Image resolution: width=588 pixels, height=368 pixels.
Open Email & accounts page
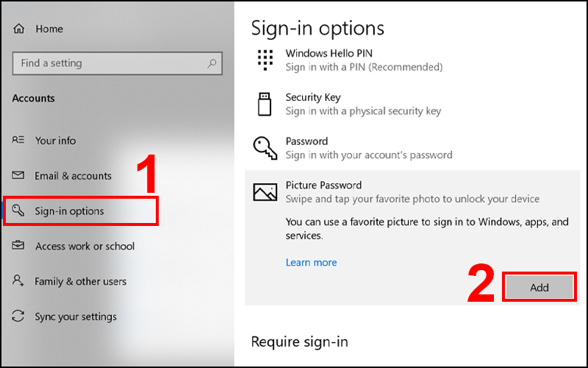point(73,176)
